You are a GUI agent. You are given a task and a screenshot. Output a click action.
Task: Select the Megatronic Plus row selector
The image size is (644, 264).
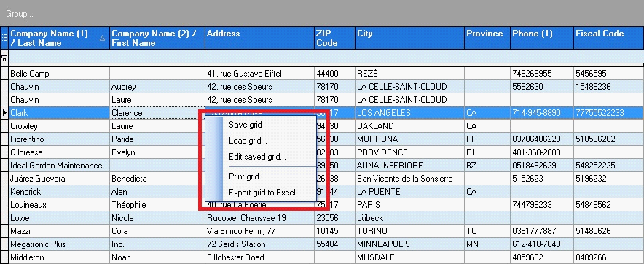click(x=4, y=244)
